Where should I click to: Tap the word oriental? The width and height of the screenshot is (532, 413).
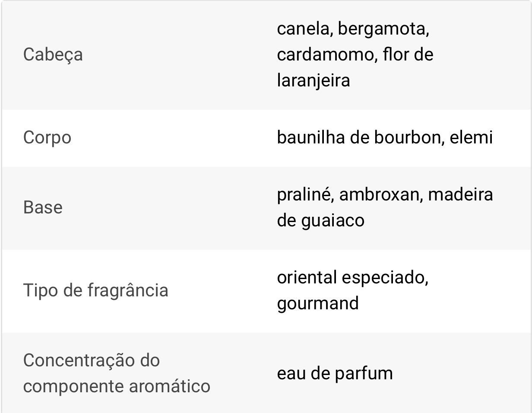tap(306, 277)
